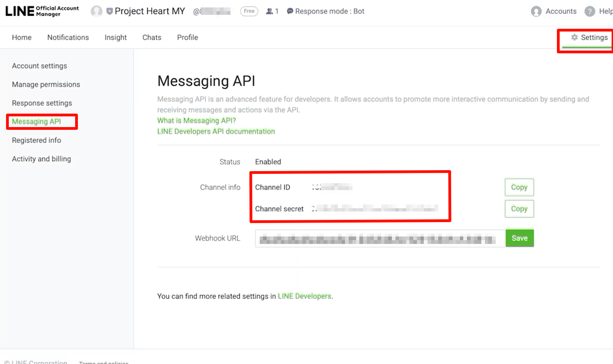The image size is (613, 364).
Task: Click the LINE Developers link at page bottom
Action: (304, 296)
